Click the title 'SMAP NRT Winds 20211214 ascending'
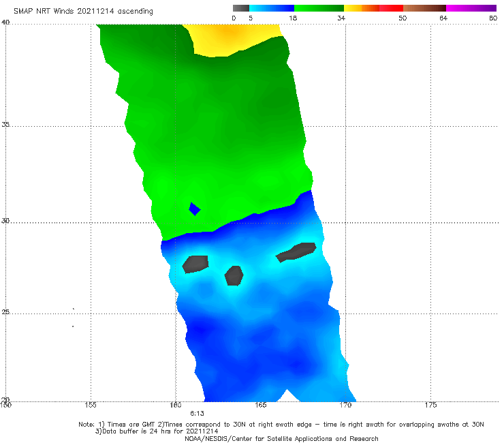Image resolution: width=504 pixels, height=443 pixels. coord(83,12)
